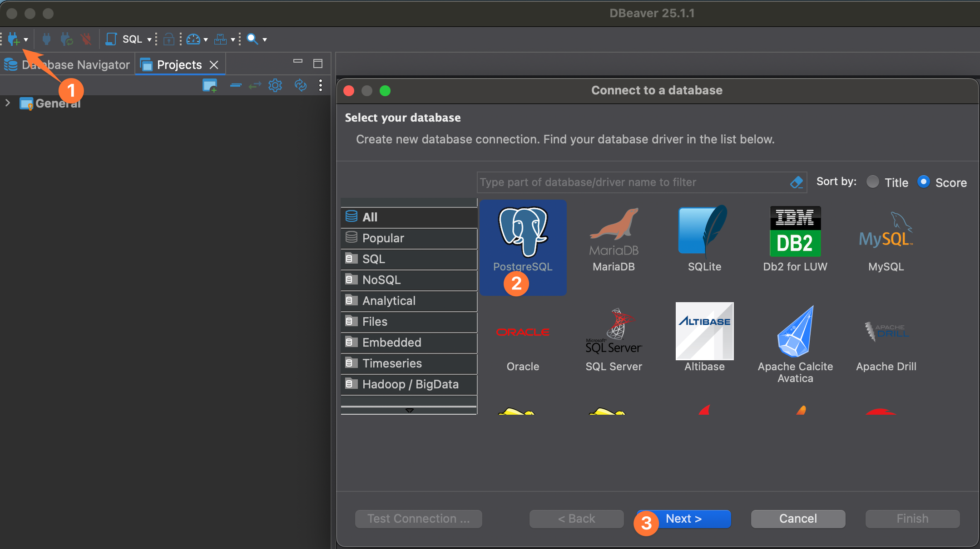This screenshot has width=980, height=549.
Task: Minimize the Projects panel view
Action: pyautogui.click(x=298, y=61)
